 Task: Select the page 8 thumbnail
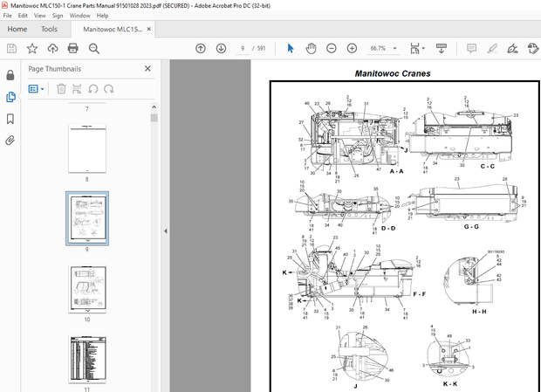87,148
